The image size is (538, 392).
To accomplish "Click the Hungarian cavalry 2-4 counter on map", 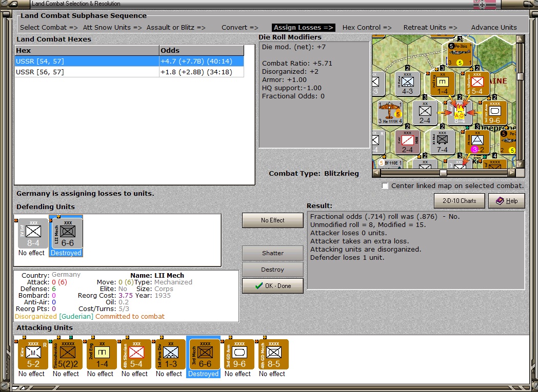I will coord(407,142).
